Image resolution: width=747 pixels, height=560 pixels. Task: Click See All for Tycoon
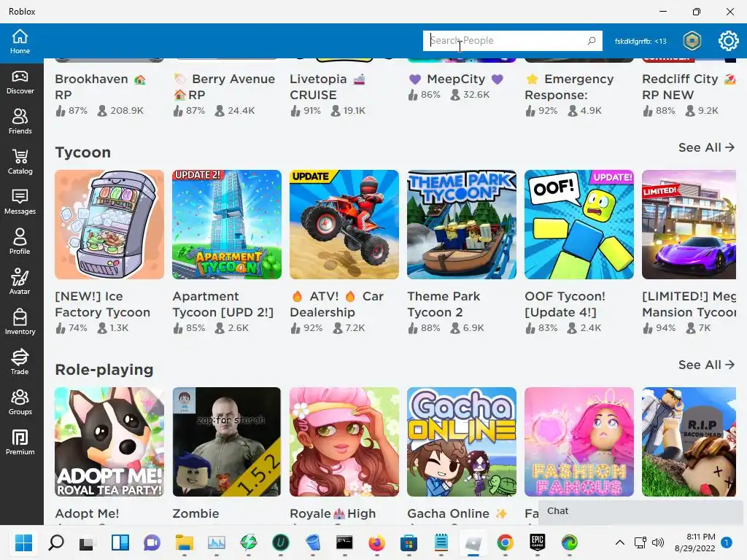[x=706, y=147]
